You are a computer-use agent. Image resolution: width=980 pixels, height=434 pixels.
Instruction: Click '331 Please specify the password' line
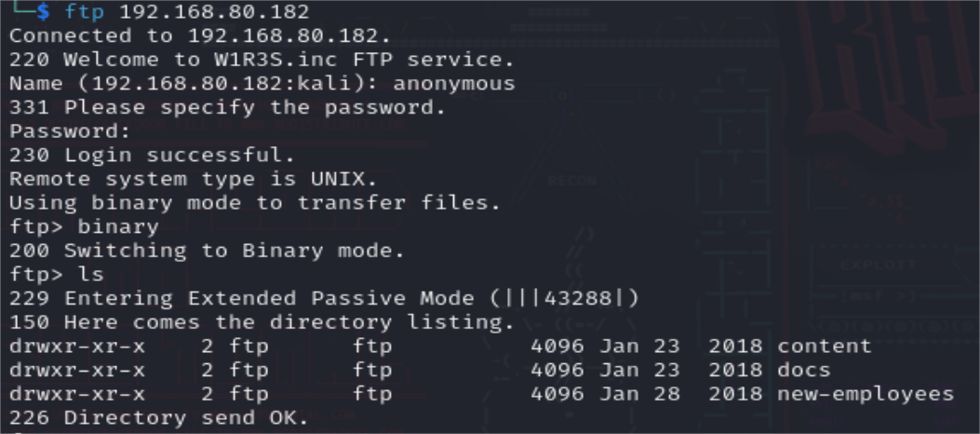(x=227, y=108)
